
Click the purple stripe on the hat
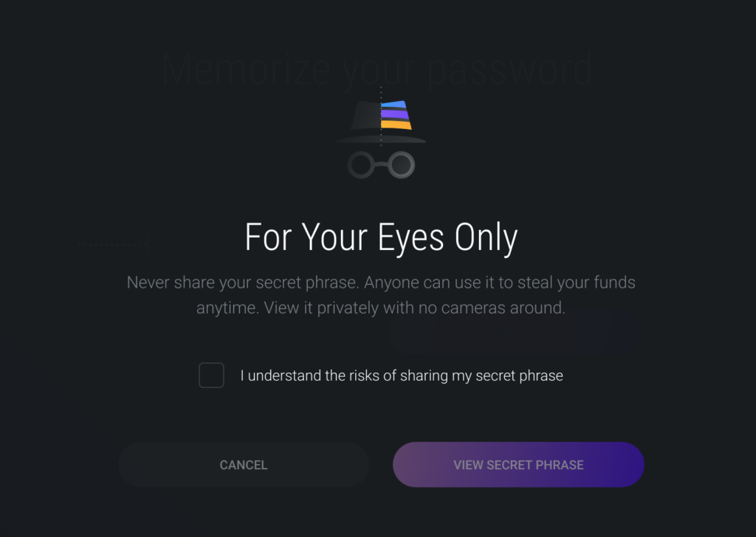pos(395,114)
